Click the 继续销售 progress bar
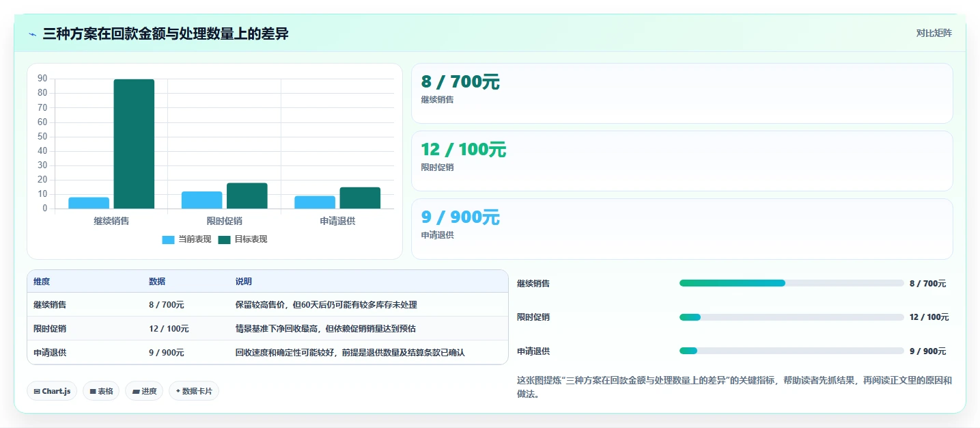 pos(792,283)
